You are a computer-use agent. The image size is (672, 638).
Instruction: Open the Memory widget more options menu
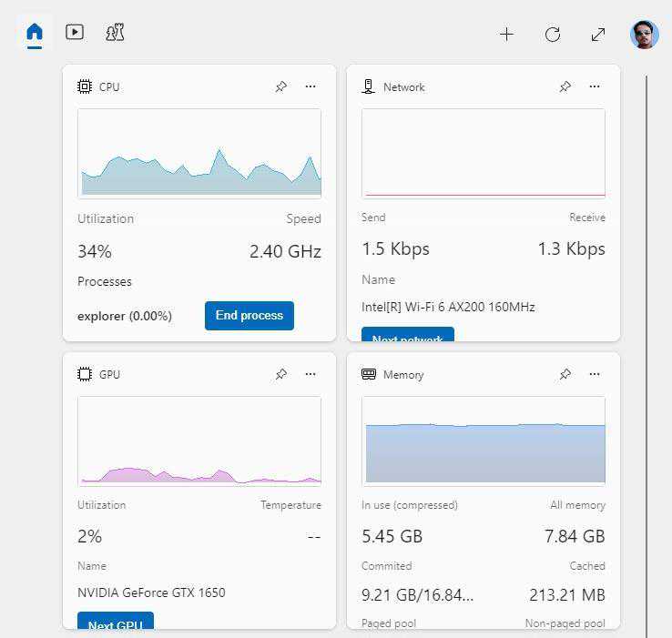click(x=595, y=374)
